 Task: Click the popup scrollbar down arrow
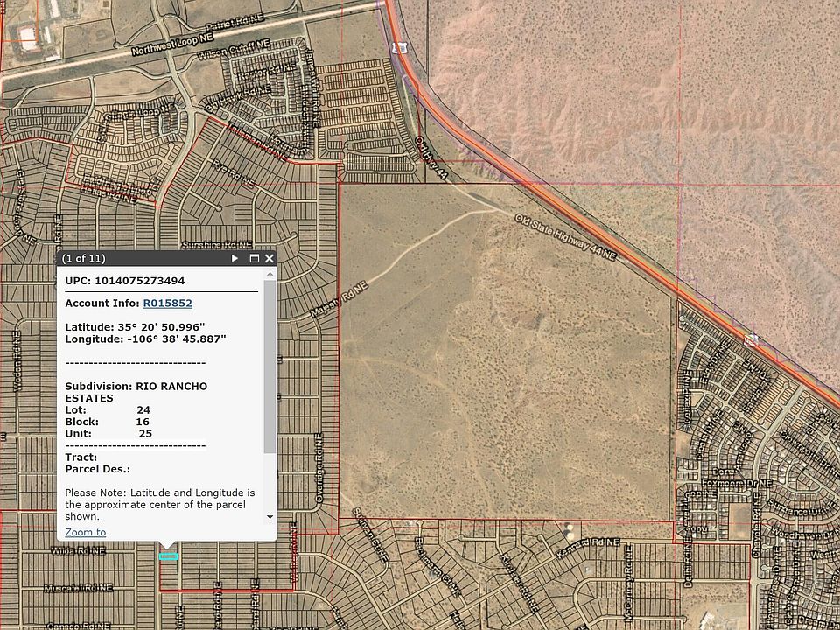(270, 517)
